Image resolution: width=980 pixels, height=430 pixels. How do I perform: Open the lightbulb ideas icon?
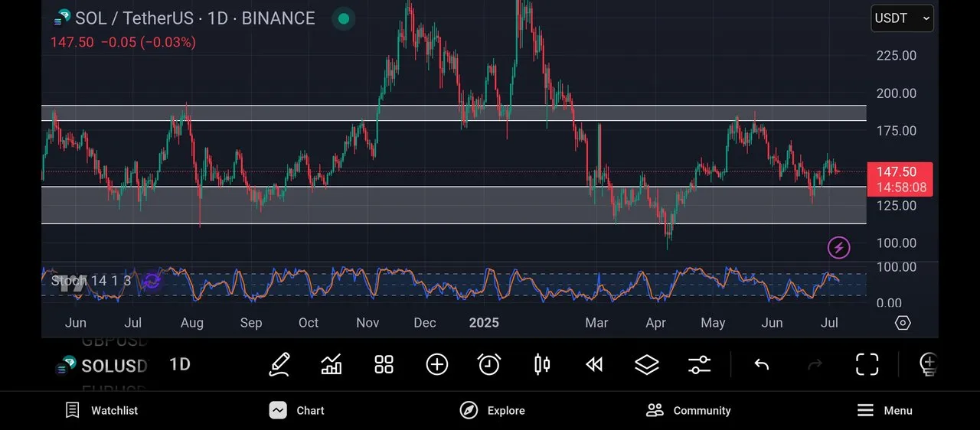point(928,364)
